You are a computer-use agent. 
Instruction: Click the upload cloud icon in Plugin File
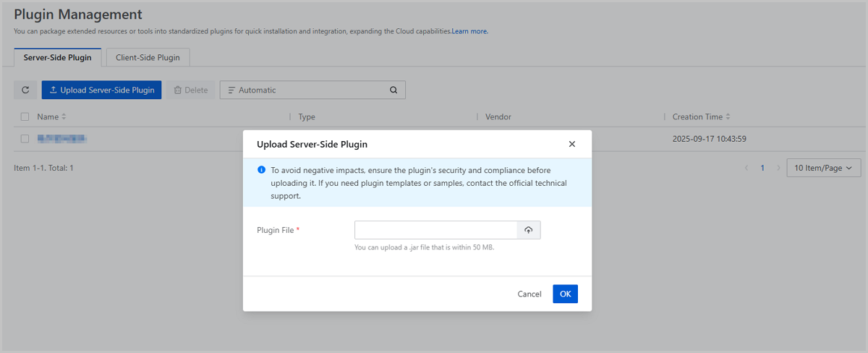click(x=529, y=230)
